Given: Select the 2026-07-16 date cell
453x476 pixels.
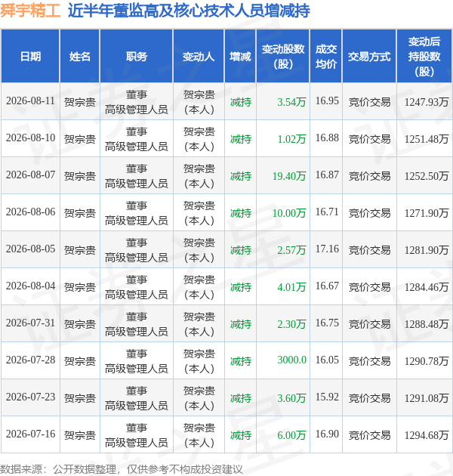Looking at the screenshot, I should (x=30, y=434).
